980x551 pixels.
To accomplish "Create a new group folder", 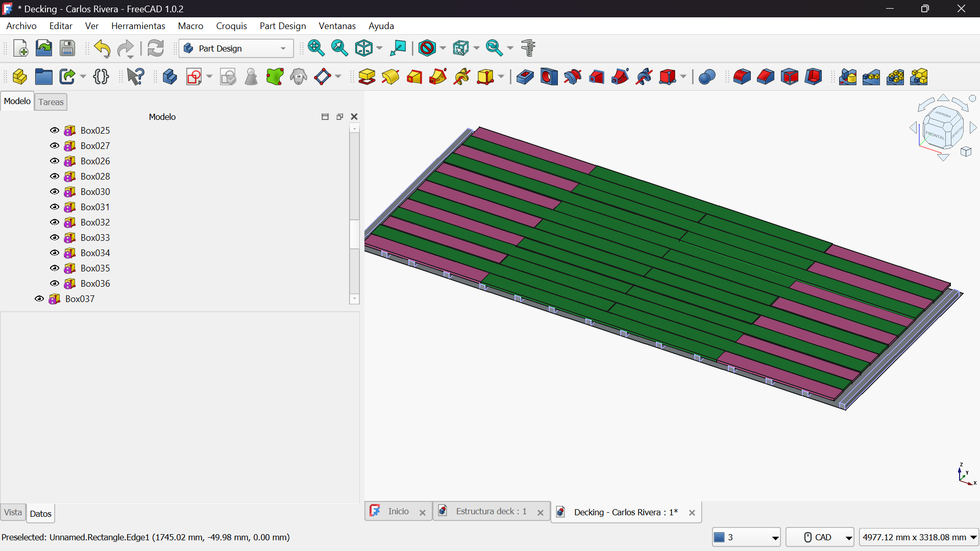I will pos(44,77).
